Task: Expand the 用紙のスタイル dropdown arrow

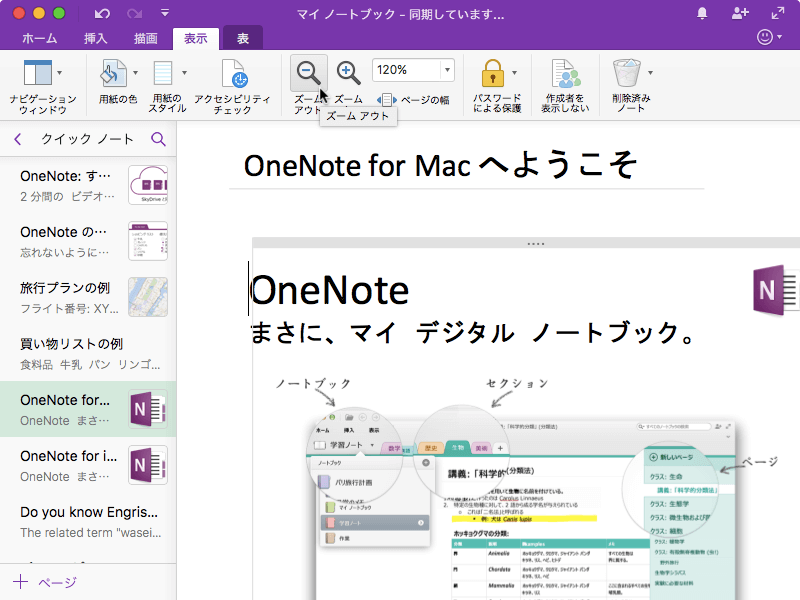Action: [184, 73]
